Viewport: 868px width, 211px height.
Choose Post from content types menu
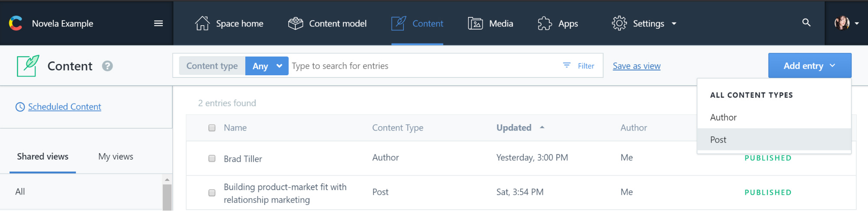click(718, 140)
